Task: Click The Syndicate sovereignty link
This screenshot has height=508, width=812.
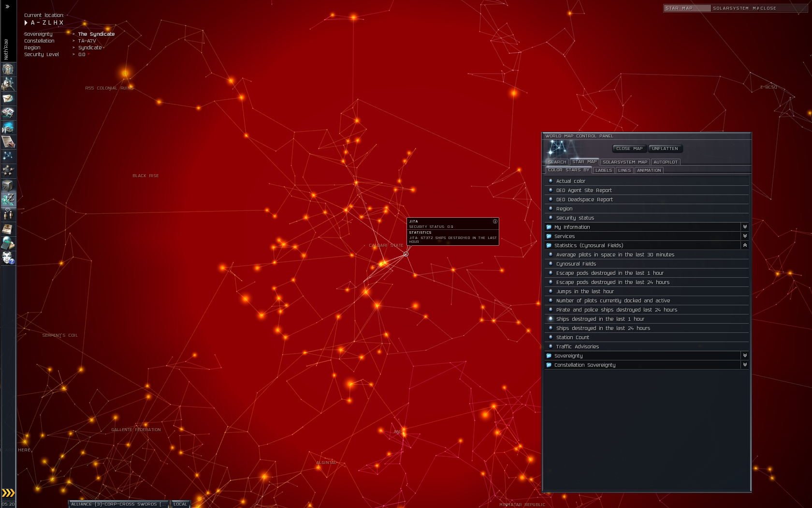Action: pyautogui.click(x=96, y=34)
